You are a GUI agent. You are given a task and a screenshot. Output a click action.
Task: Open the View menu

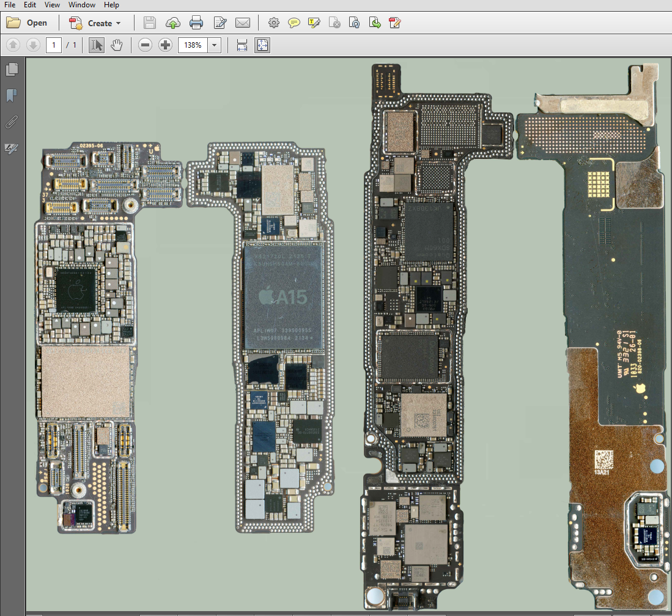click(53, 4)
